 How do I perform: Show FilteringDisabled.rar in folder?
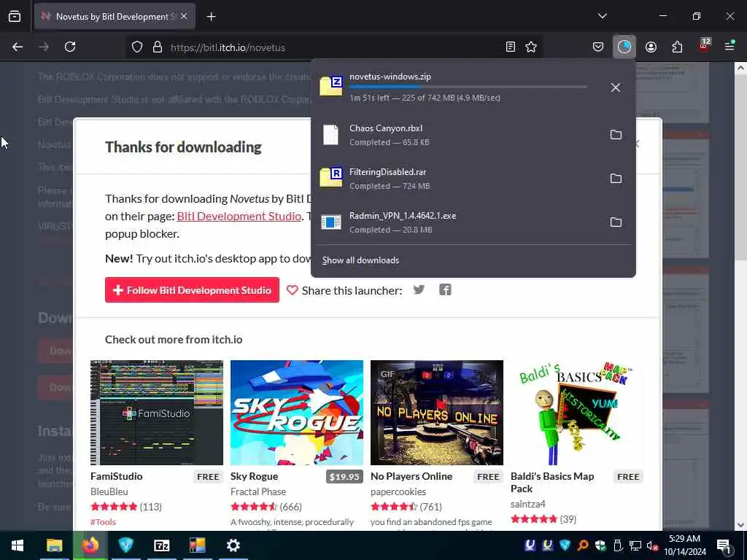click(x=616, y=179)
